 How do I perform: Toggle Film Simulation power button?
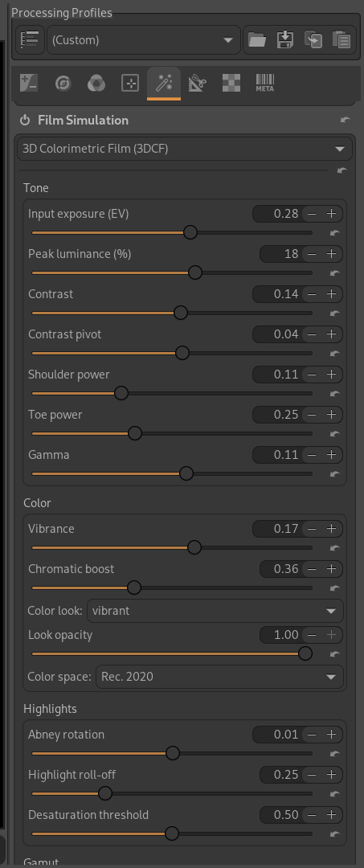coord(25,120)
